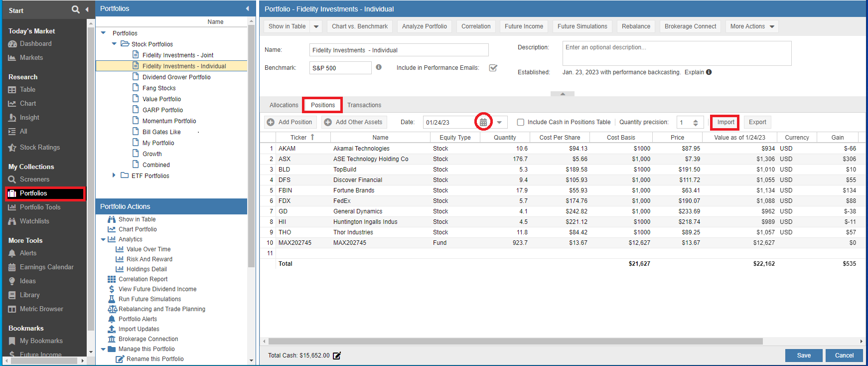Click Explain info icon next to Established
868x366 pixels.
point(709,72)
